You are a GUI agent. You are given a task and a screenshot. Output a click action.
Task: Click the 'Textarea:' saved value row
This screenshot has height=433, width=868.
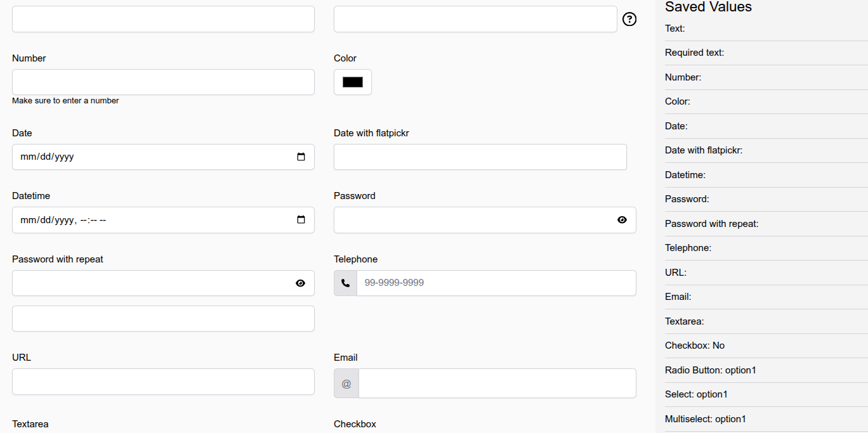pos(766,321)
